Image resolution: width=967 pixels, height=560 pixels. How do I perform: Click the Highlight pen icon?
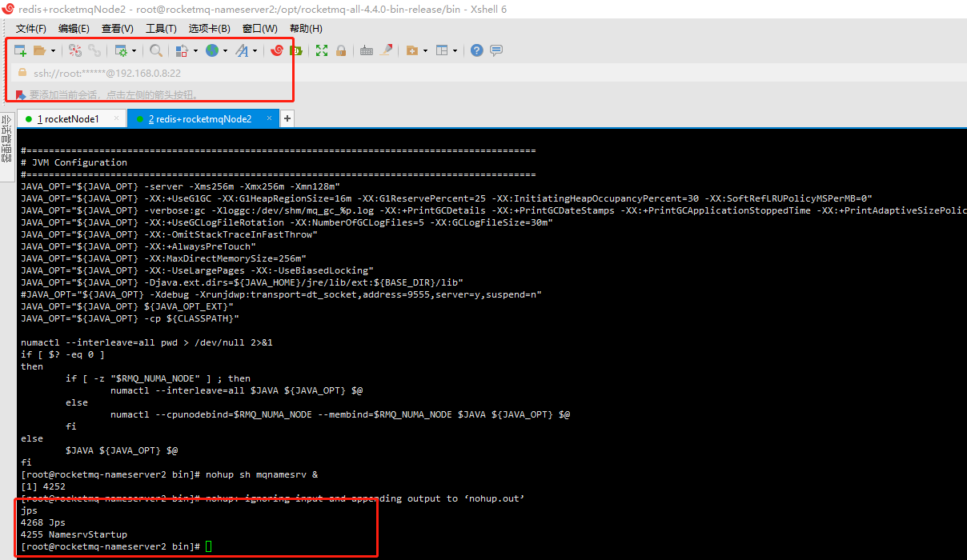[x=387, y=50]
